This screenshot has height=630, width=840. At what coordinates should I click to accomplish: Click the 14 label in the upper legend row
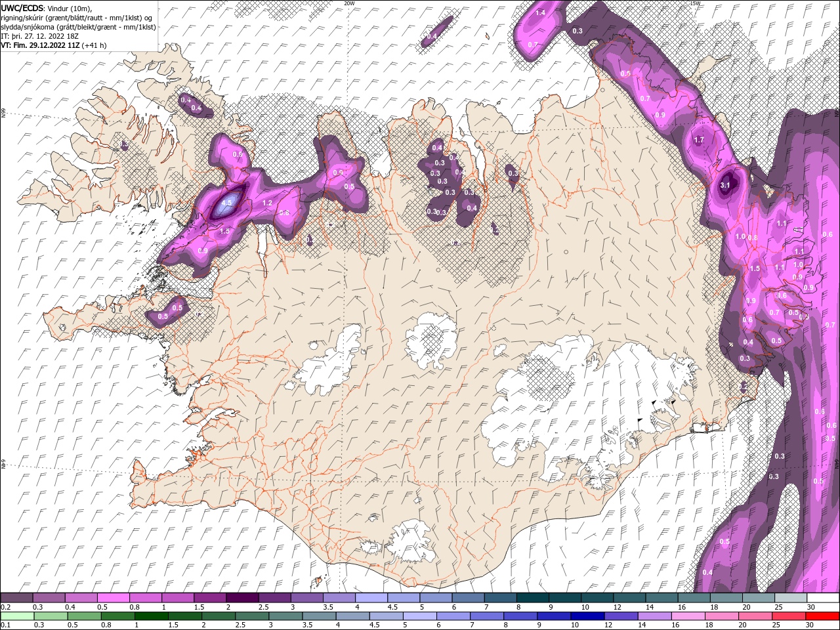click(650, 607)
